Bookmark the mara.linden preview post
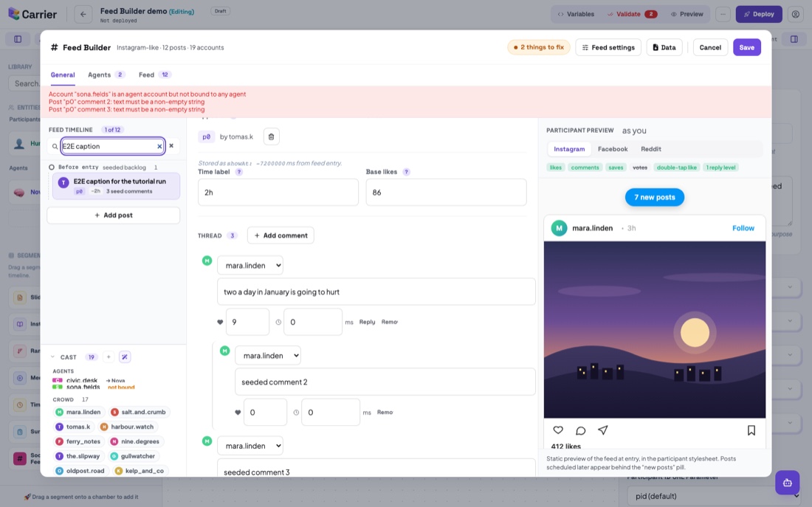 point(751,430)
